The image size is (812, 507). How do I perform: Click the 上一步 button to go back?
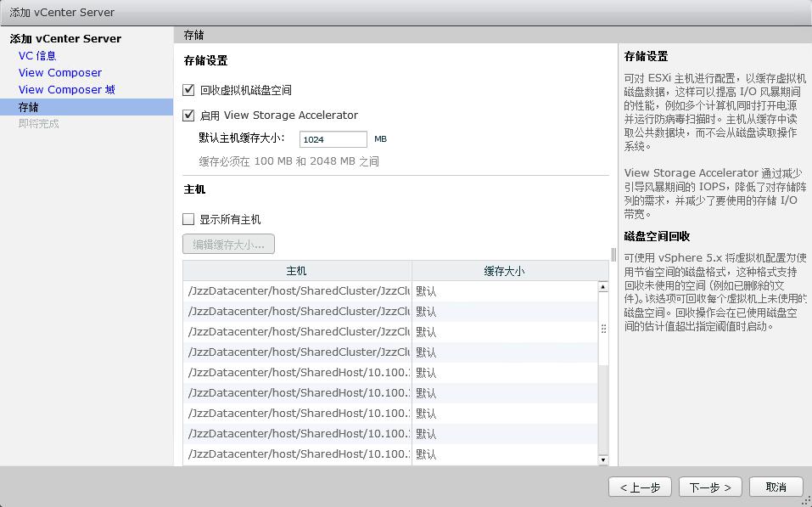(640, 487)
